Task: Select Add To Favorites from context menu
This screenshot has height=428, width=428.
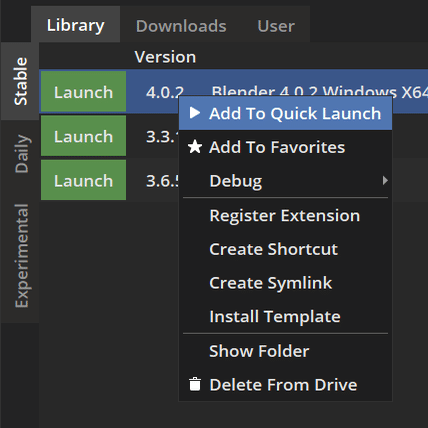Action: pos(285,147)
